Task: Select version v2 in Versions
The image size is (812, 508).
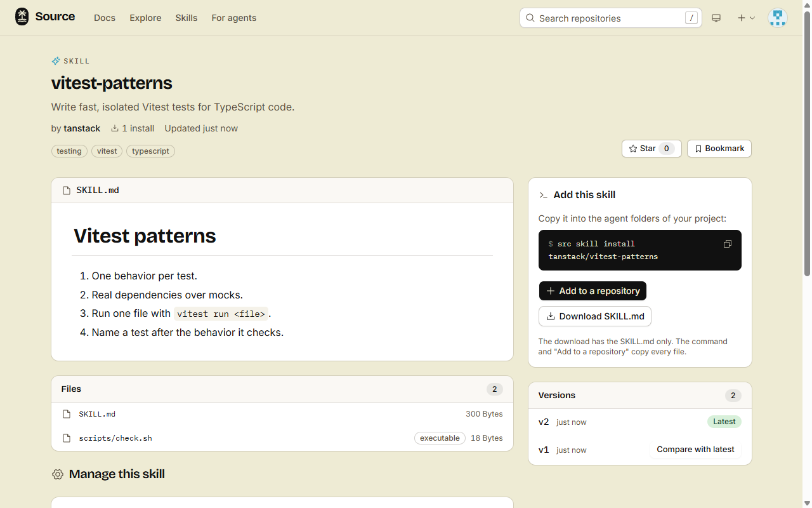Action: 544,422
